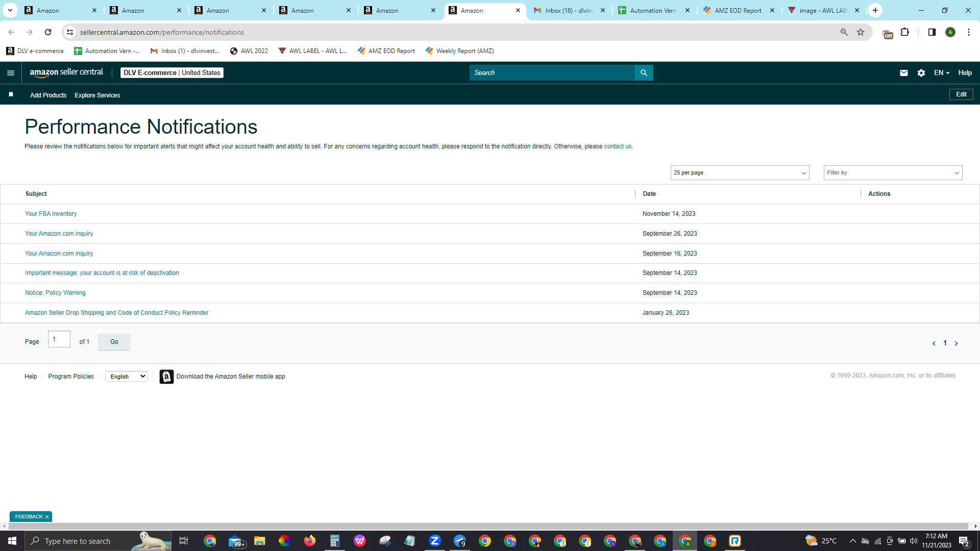
Task: Open browser zoom magnifier icon
Action: [844, 32]
